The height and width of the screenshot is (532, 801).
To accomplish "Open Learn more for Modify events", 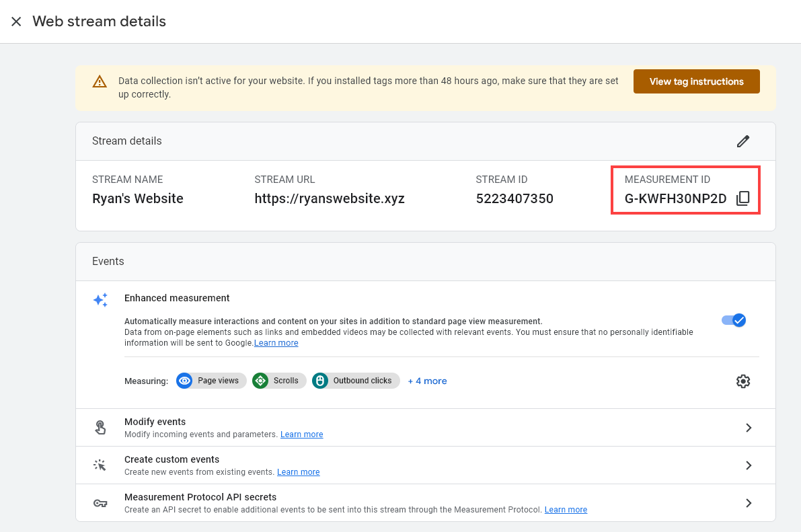I will [x=301, y=434].
